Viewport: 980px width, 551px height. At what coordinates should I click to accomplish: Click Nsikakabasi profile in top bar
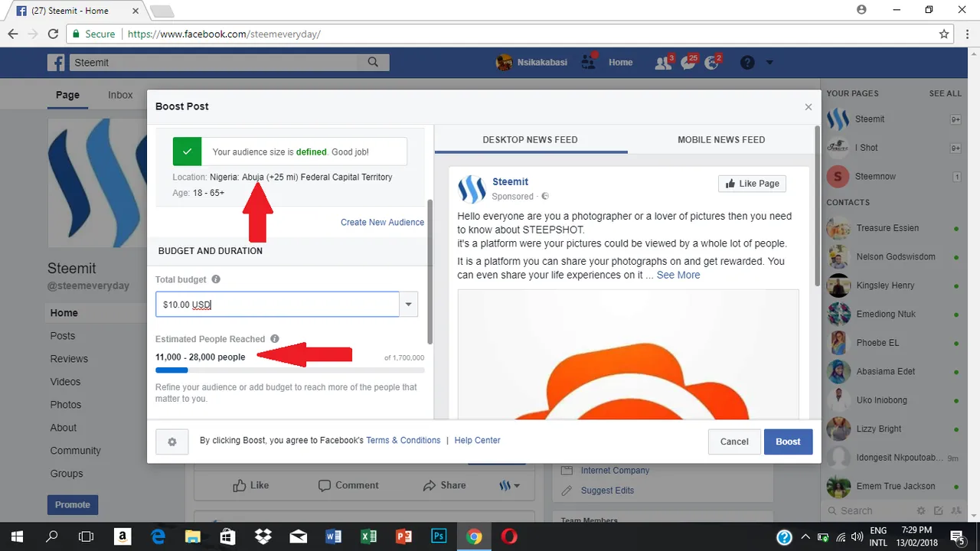click(x=531, y=62)
